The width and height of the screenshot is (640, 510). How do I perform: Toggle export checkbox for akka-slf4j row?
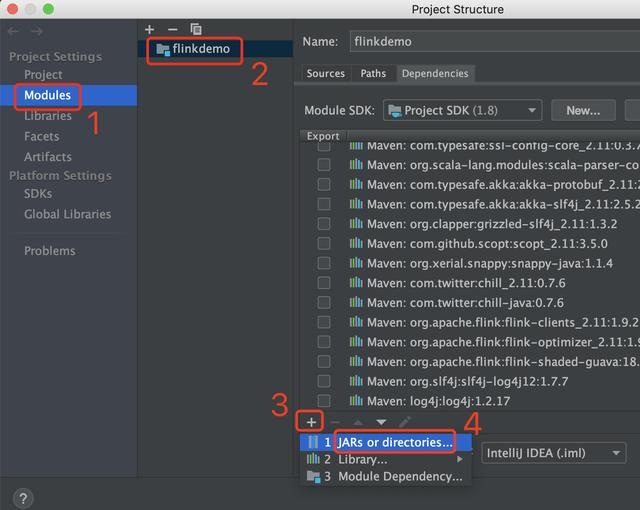tap(324, 204)
